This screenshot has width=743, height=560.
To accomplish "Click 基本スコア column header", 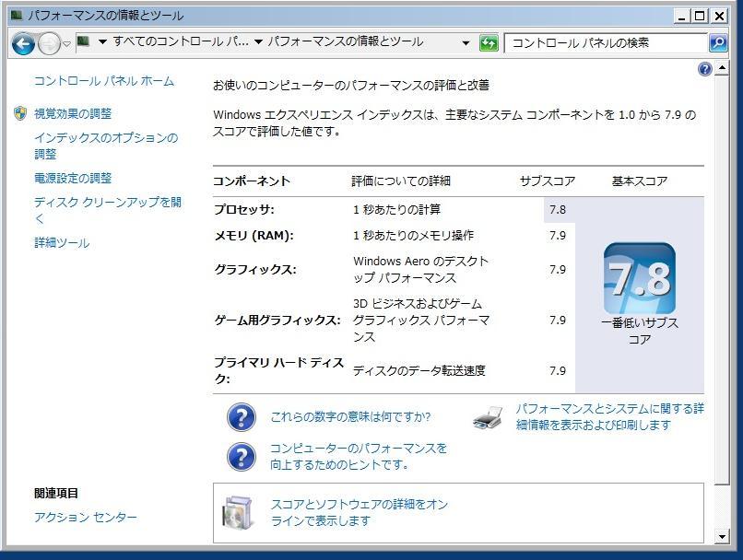I will click(x=639, y=181).
